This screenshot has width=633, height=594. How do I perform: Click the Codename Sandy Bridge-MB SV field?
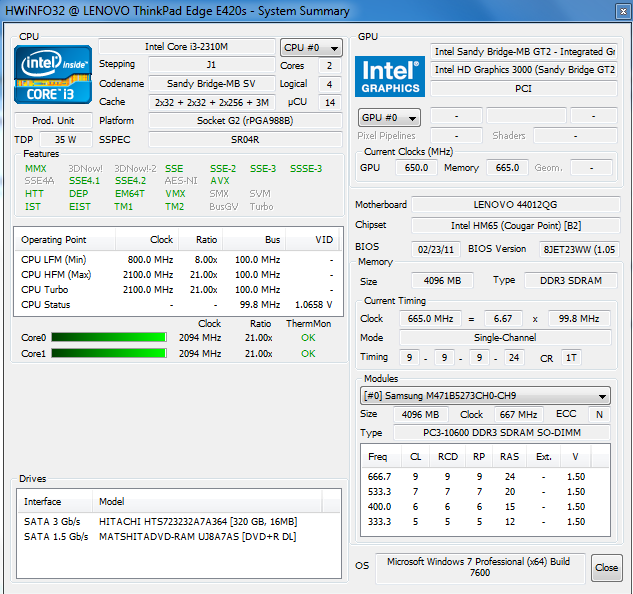(212, 84)
